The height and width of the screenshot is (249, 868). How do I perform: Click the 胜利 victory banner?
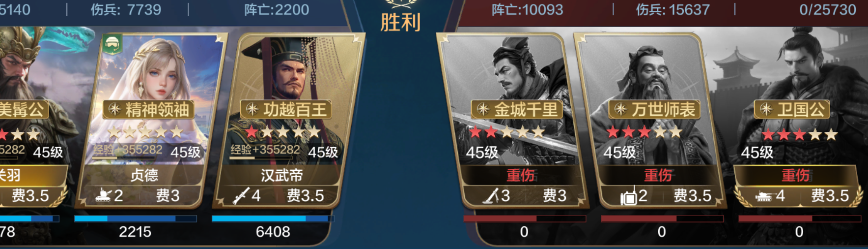[x=400, y=22]
